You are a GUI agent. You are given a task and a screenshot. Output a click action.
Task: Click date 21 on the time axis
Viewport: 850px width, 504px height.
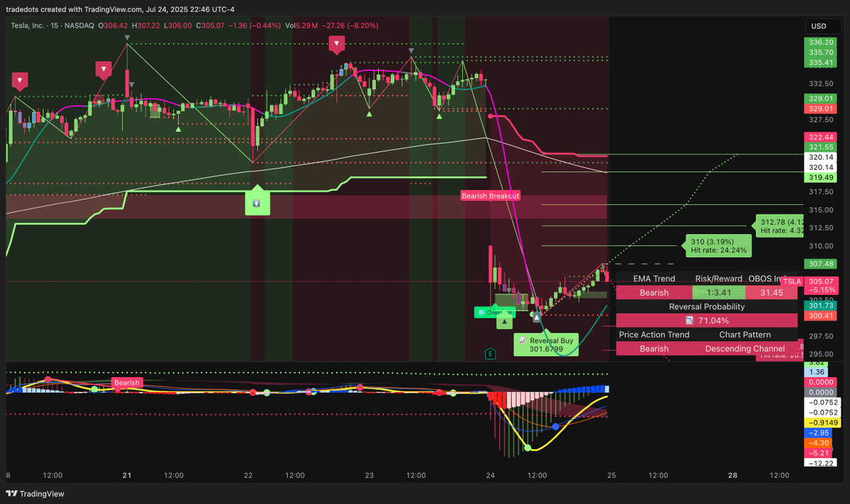(x=127, y=475)
